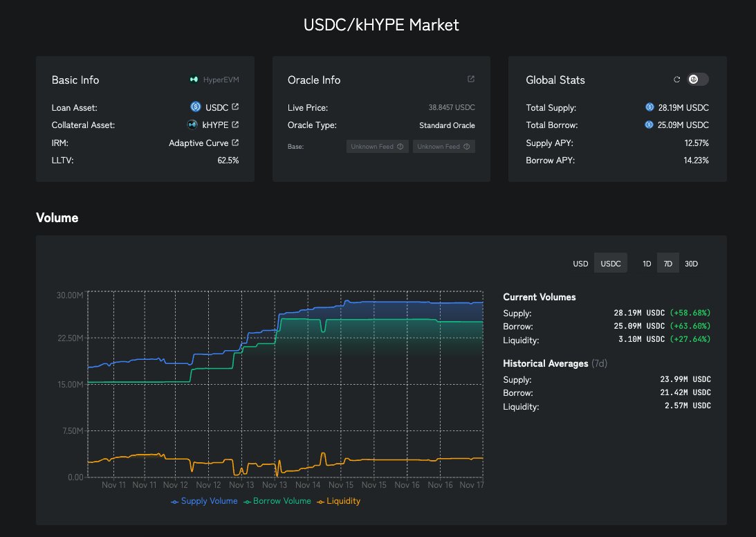Open the Adaptive Curve IRM external link
This screenshot has height=537, width=756.
click(235, 143)
